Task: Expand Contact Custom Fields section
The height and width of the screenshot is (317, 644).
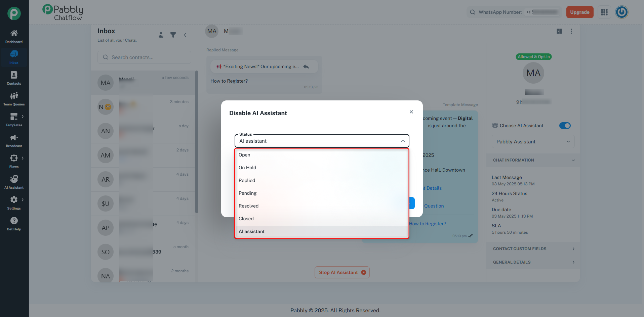Action: click(533, 249)
